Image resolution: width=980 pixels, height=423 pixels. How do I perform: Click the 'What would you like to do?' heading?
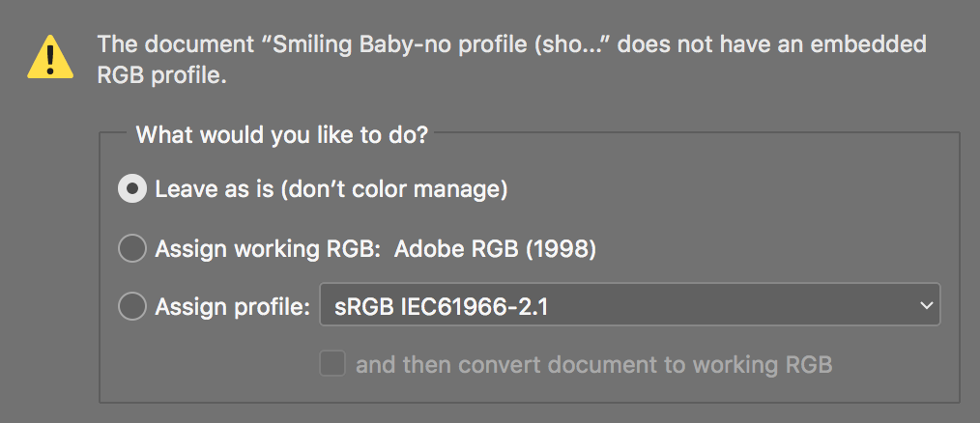(x=282, y=134)
